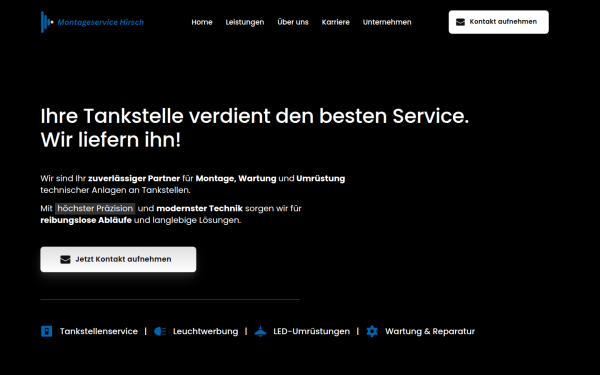Viewport: 600px width, 375px height.
Task: Click the headline line Wir liefern ihn!
Action: [111, 140]
